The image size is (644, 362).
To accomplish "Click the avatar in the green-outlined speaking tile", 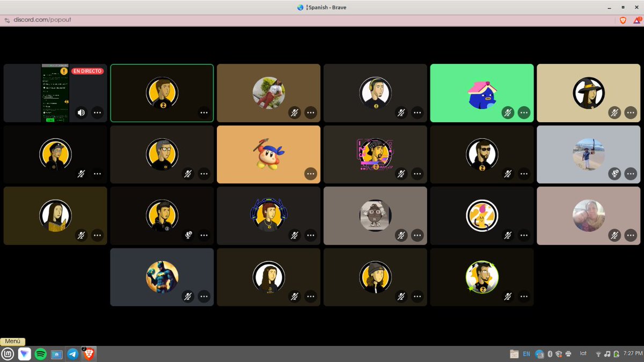I will pyautogui.click(x=162, y=93).
